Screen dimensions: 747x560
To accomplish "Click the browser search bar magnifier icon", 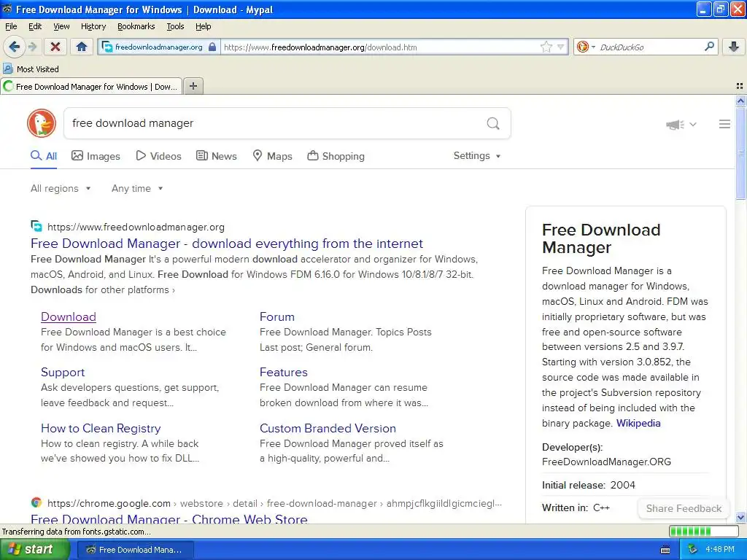I will [x=709, y=46].
